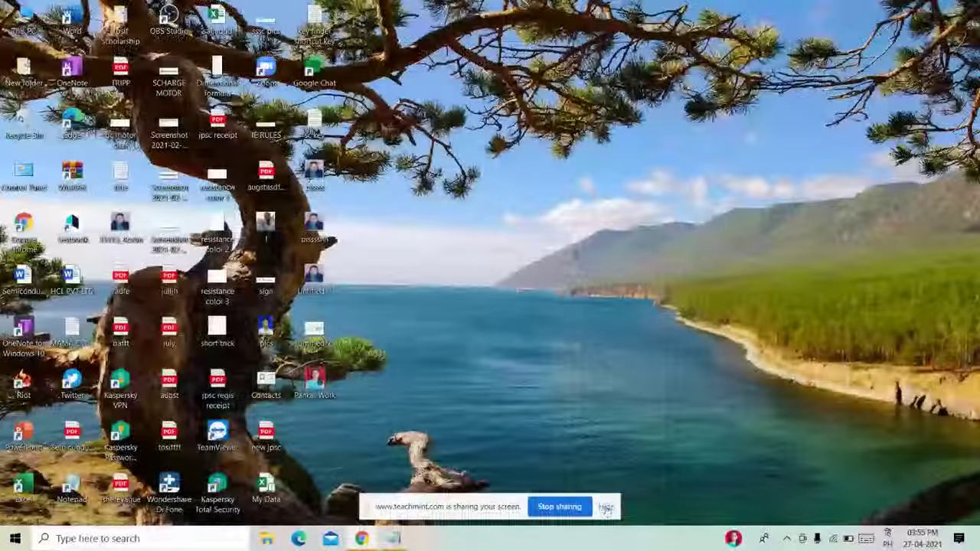The width and height of the screenshot is (980, 551).
Task: Select the jpsc receipt PDF icon
Action: [x=217, y=125]
